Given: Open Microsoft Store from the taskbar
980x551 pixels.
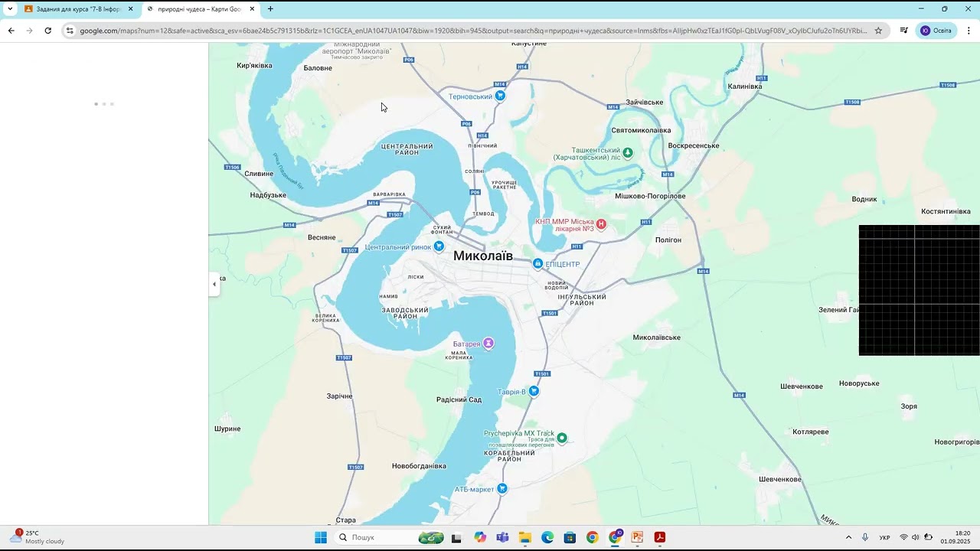Looking at the screenshot, I should (x=570, y=537).
